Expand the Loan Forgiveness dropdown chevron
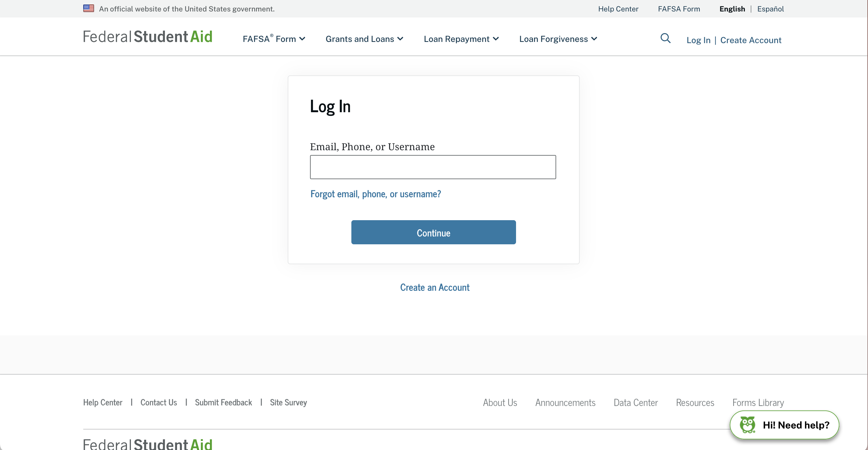 594,39
